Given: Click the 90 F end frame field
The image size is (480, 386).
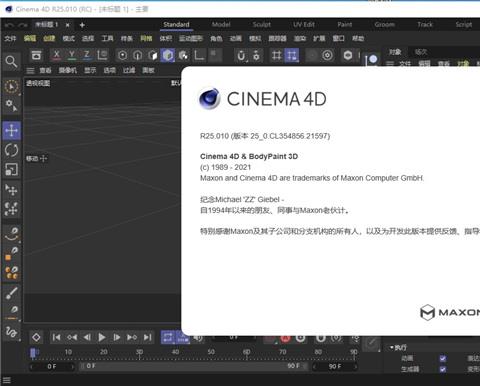Looking at the screenshot, I should point(335,366).
